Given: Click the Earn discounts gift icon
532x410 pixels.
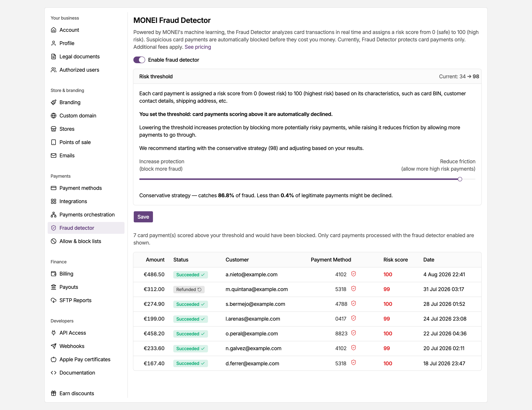Looking at the screenshot, I should [x=54, y=393].
